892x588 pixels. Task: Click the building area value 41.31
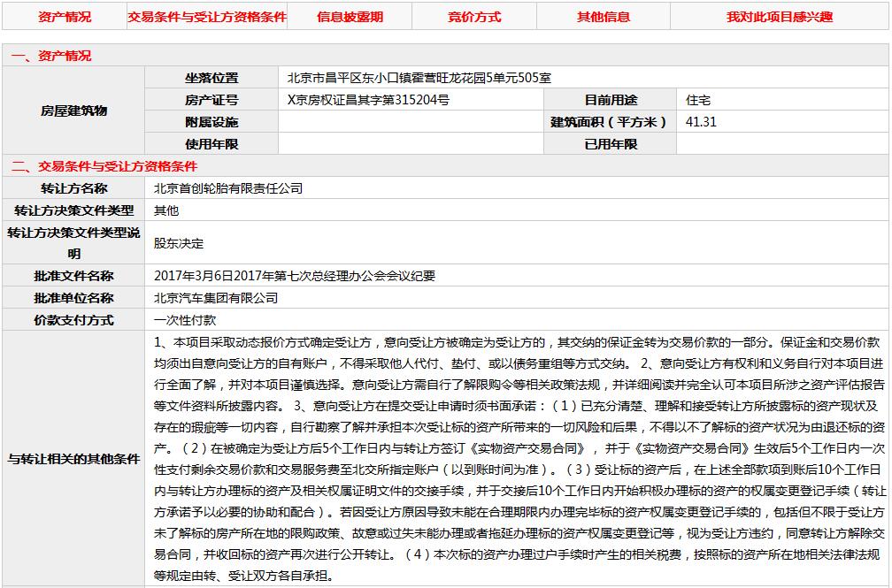(701, 122)
